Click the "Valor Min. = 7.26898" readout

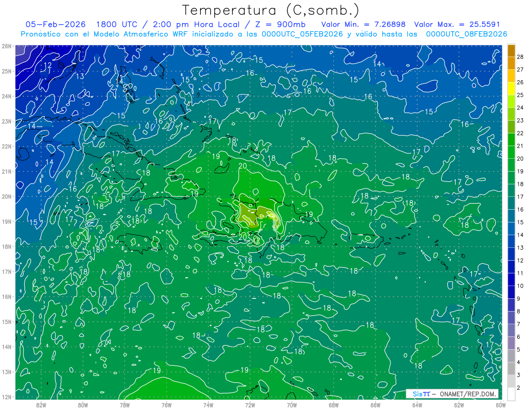(x=363, y=24)
